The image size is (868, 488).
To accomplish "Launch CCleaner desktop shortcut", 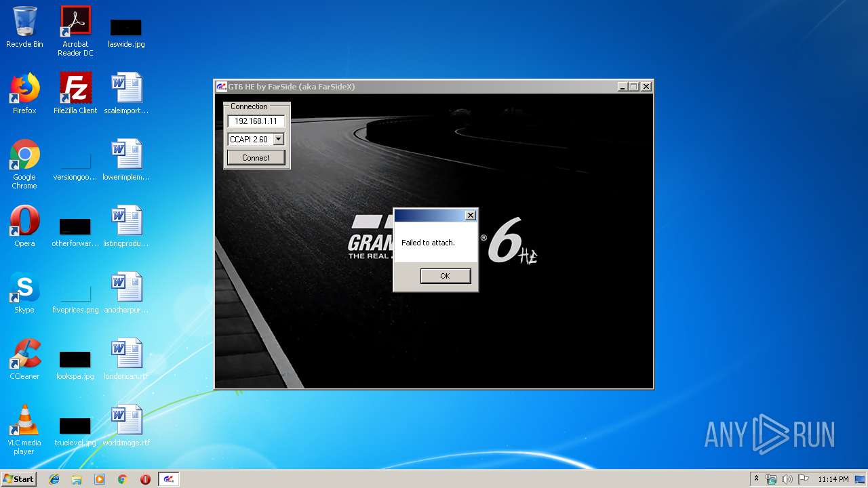I will 24,359.
